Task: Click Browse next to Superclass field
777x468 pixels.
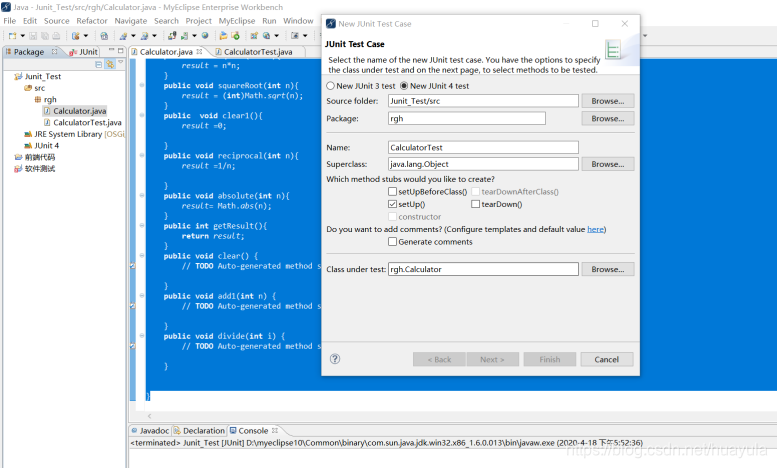Action: point(608,164)
